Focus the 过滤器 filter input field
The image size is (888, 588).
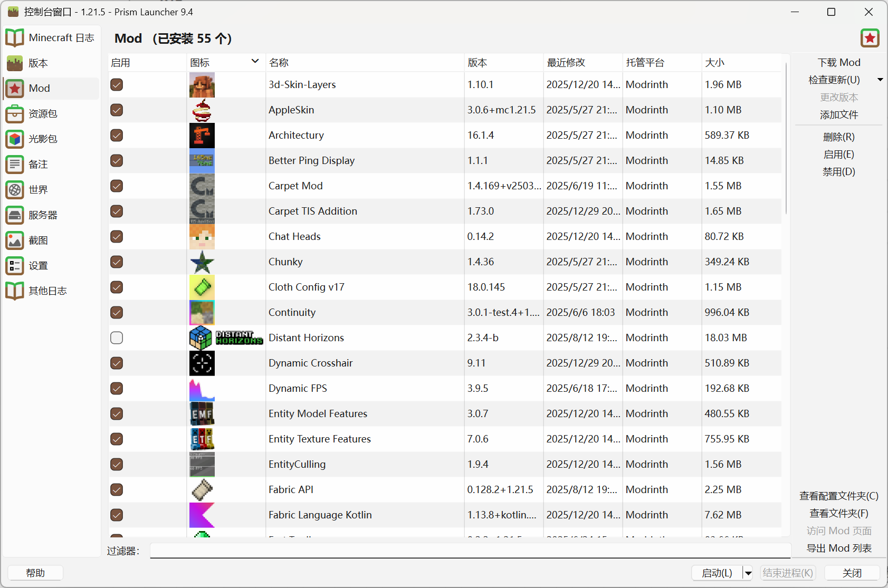pos(470,551)
